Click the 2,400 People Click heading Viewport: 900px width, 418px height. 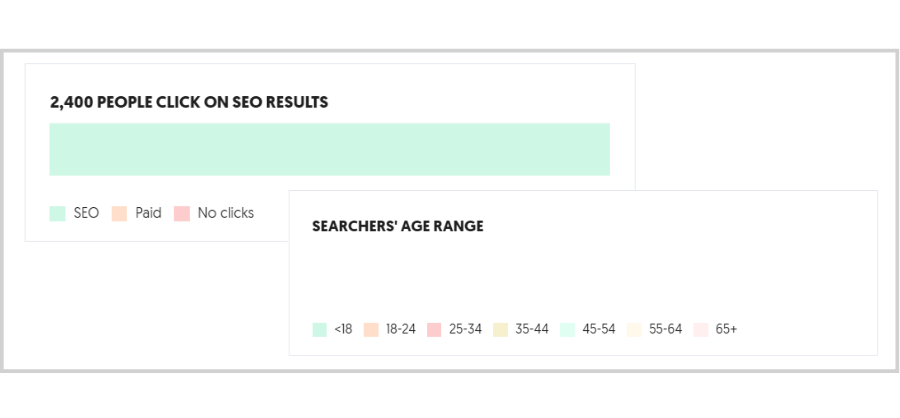pos(189,103)
